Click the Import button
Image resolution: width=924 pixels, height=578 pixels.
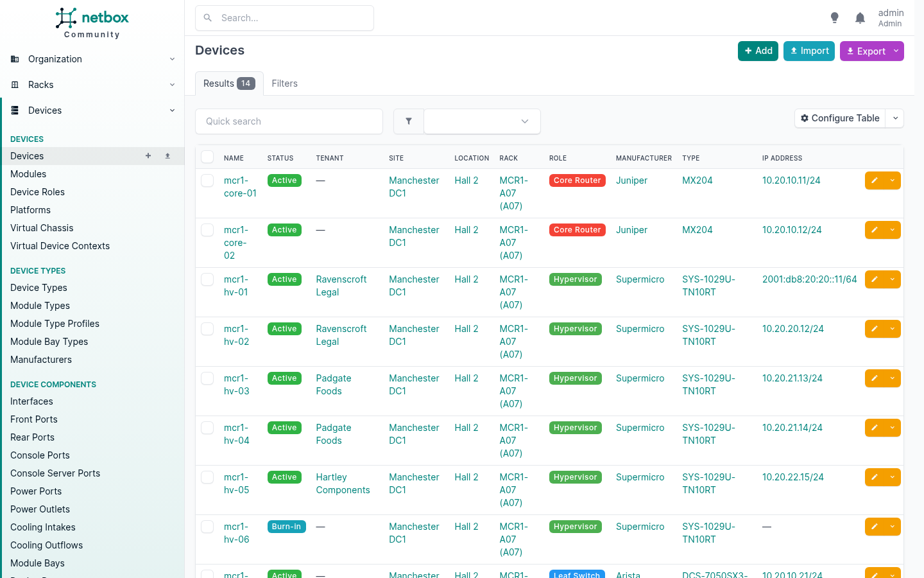(x=809, y=51)
